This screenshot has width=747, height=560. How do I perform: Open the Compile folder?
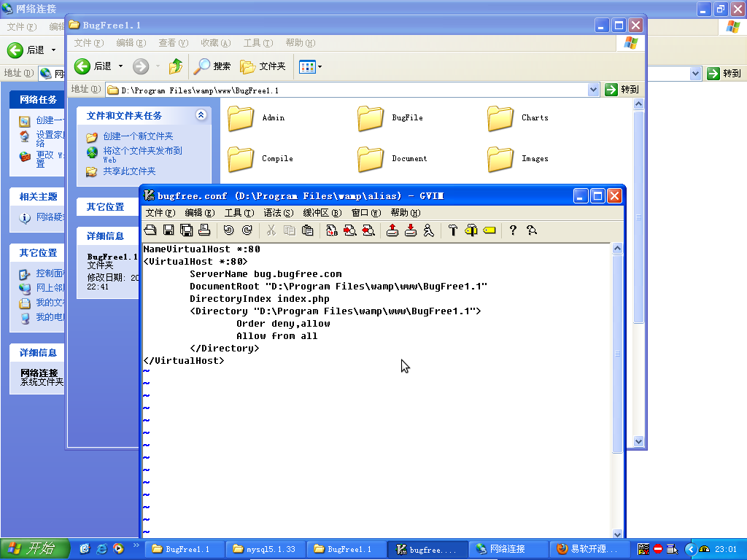tap(260, 159)
